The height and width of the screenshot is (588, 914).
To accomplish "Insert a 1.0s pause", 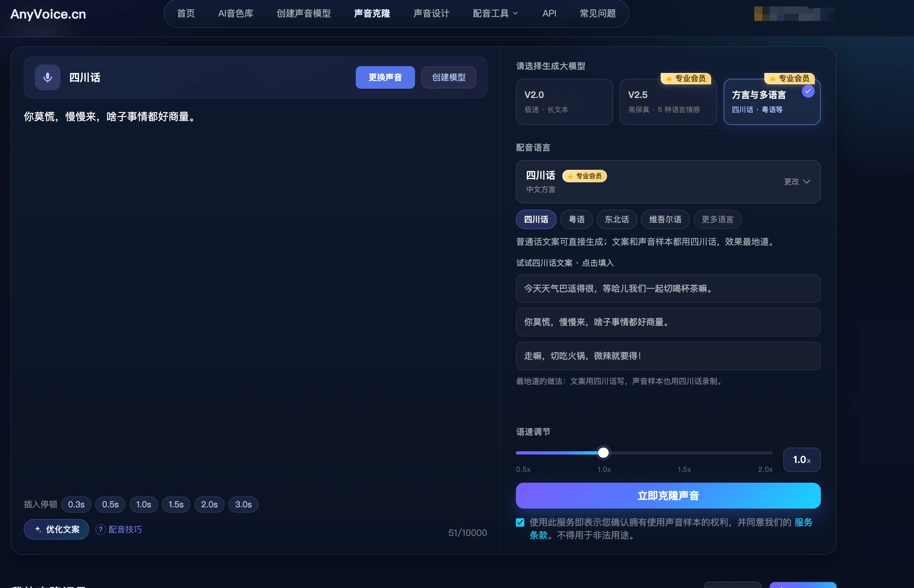I will click(x=144, y=505).
